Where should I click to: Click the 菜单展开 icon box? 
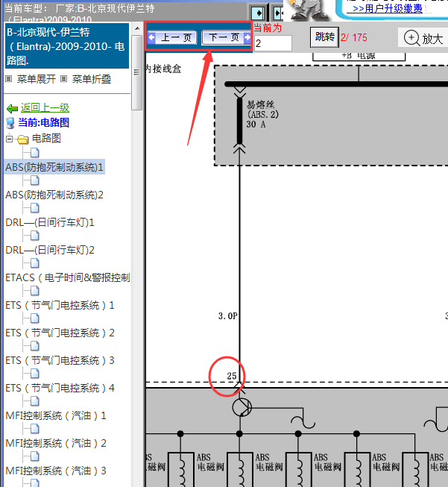point(9,79)
